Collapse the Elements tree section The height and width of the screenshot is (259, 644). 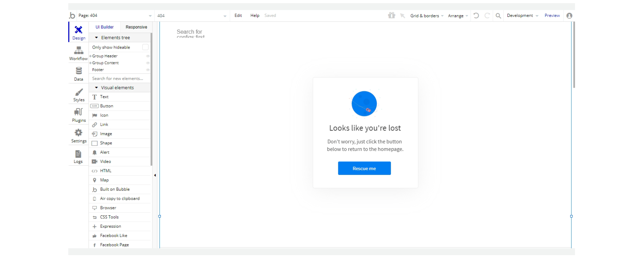point(96,38)
